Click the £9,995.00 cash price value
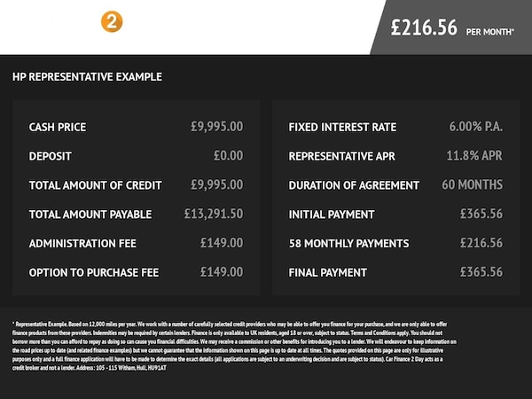 tap(216, 128)
